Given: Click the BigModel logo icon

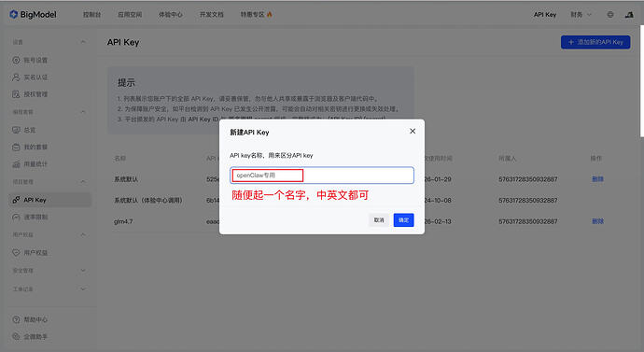Looking at the screenshot, I should (14, 14).
